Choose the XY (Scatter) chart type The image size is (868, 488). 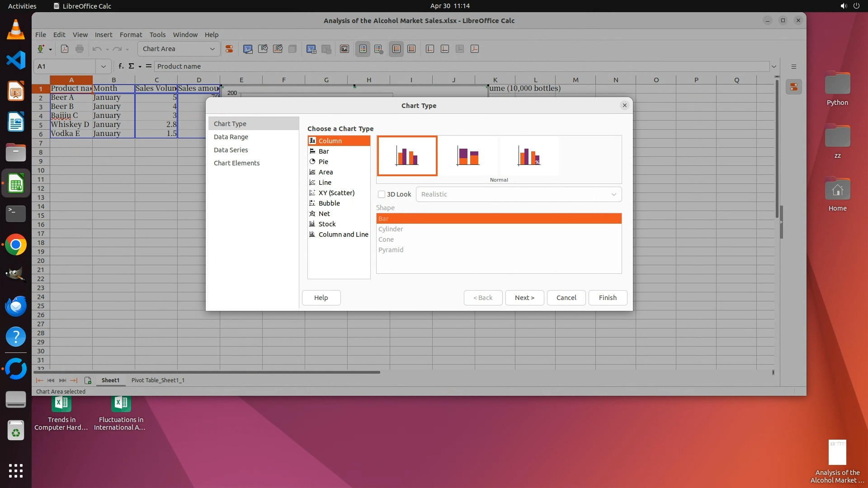tap(336, 193)
